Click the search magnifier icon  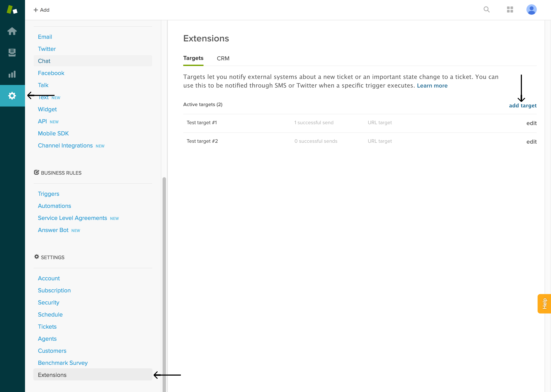click(x=487, y=10)
